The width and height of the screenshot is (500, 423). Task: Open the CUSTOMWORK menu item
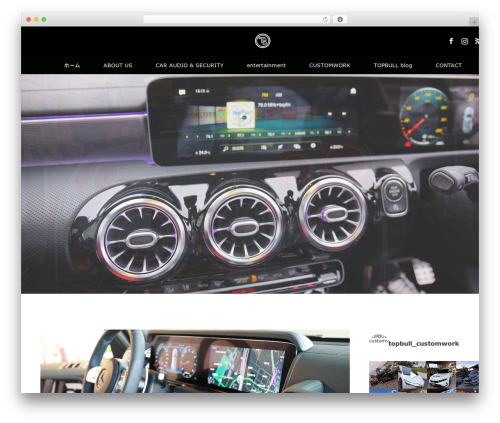click(329, 65)
